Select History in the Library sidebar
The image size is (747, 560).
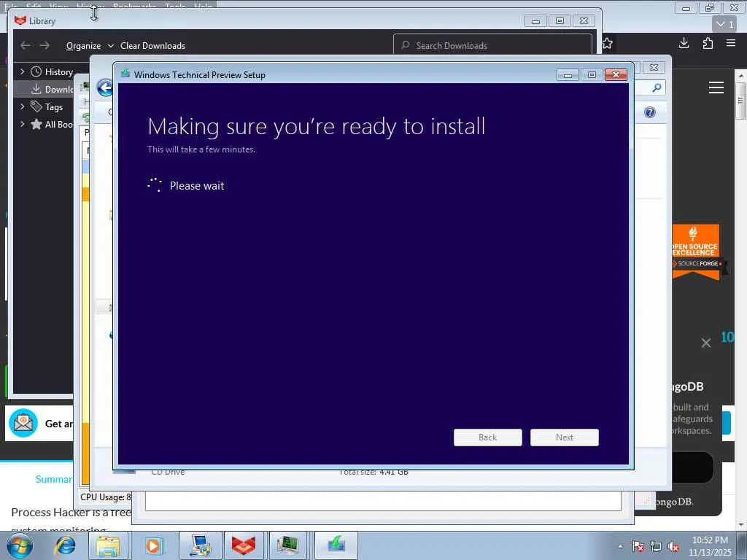pos(58,72)
